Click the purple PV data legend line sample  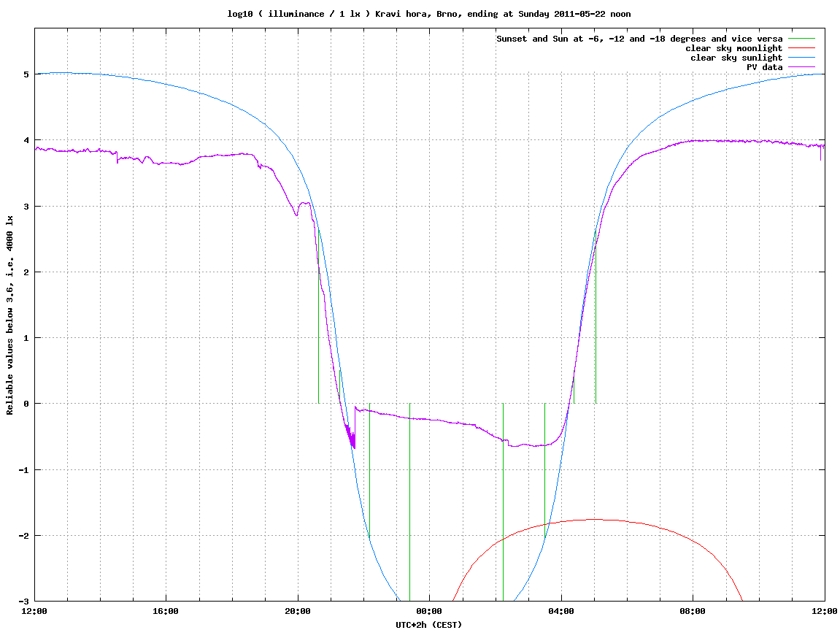pyautogui.click(x=801, y=67)
